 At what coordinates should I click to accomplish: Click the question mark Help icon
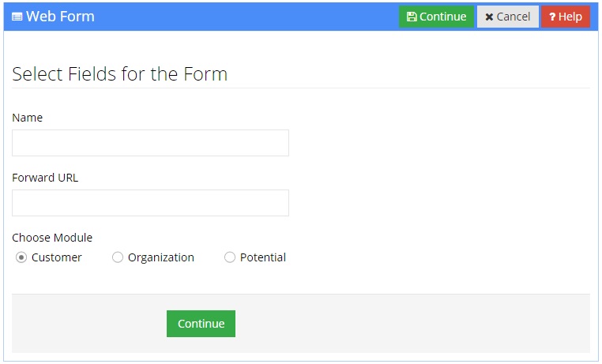point(552,17)
